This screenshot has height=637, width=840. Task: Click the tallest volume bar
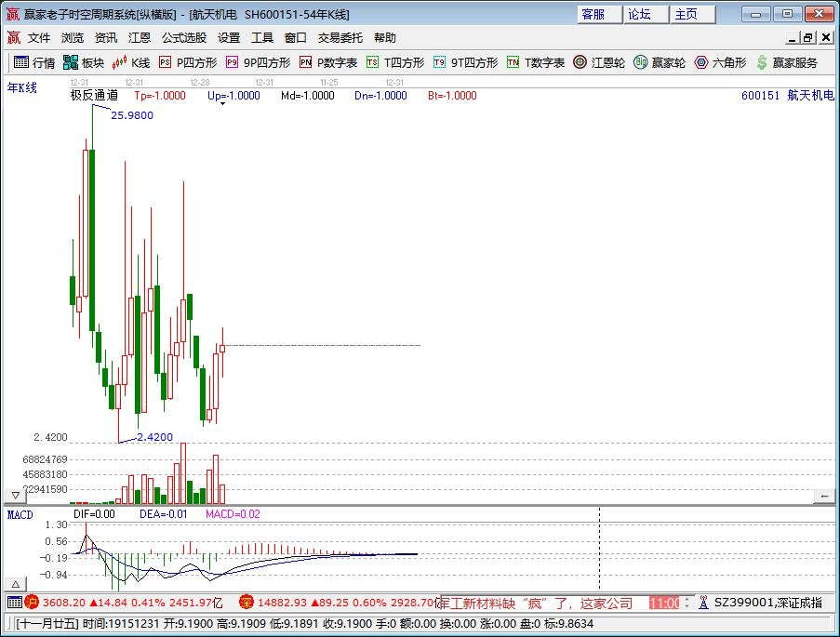(184, 473)
